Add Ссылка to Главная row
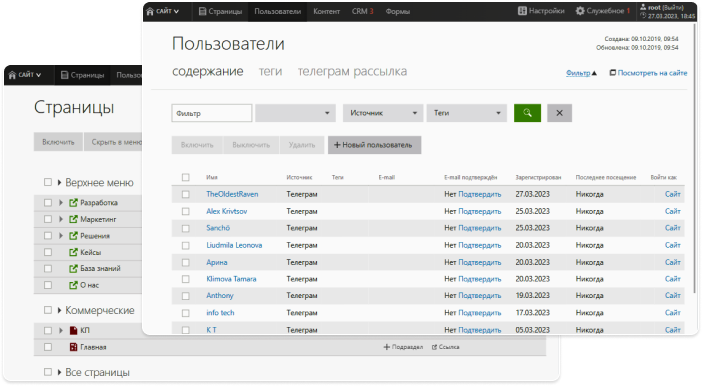702x386 pixels. (445, 347)
